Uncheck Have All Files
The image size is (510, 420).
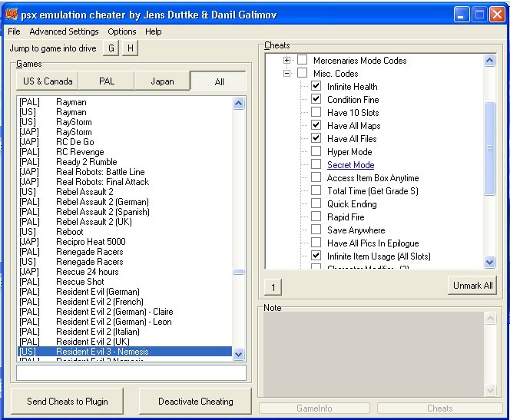coord(316,138)
